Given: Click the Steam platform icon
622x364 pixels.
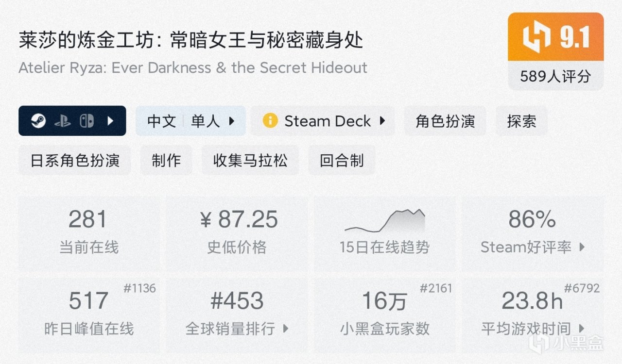Looking at the screenshot, I should pos(38,121).
